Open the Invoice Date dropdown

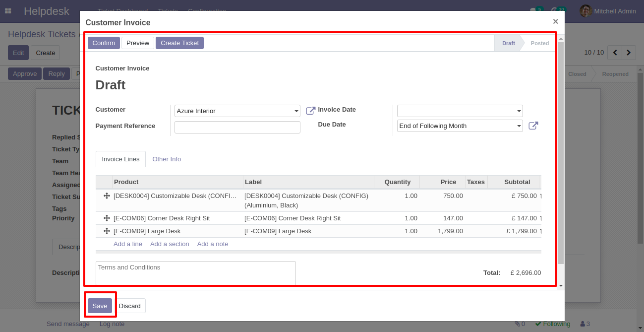coord(519,111)
